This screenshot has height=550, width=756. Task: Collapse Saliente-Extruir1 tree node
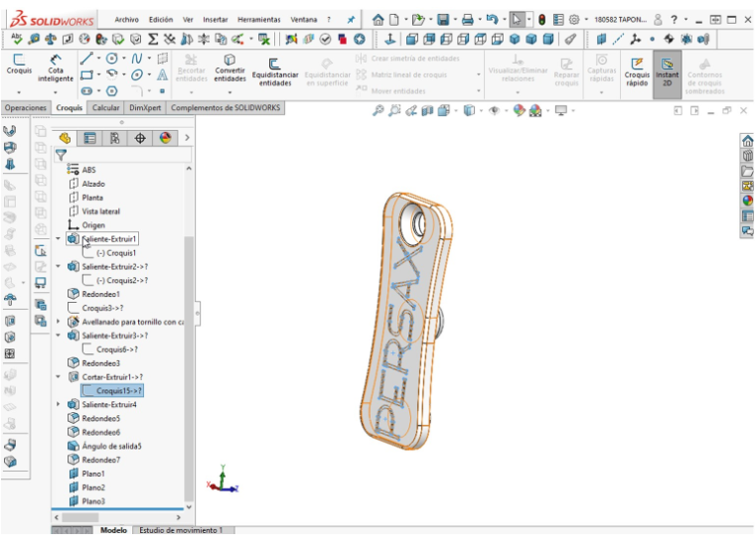(x=59, y=238)
